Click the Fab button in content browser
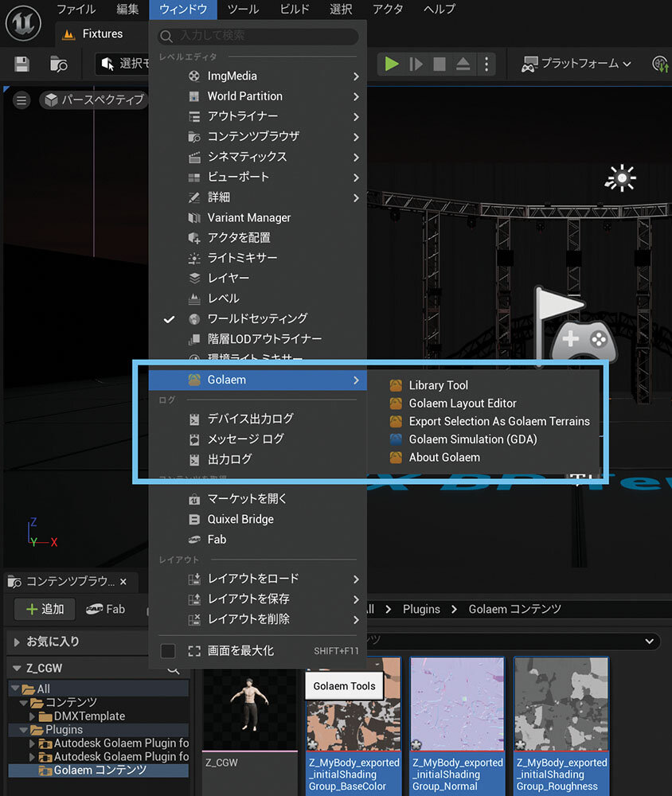Screen dimensions: 672x796 (105, 609)
